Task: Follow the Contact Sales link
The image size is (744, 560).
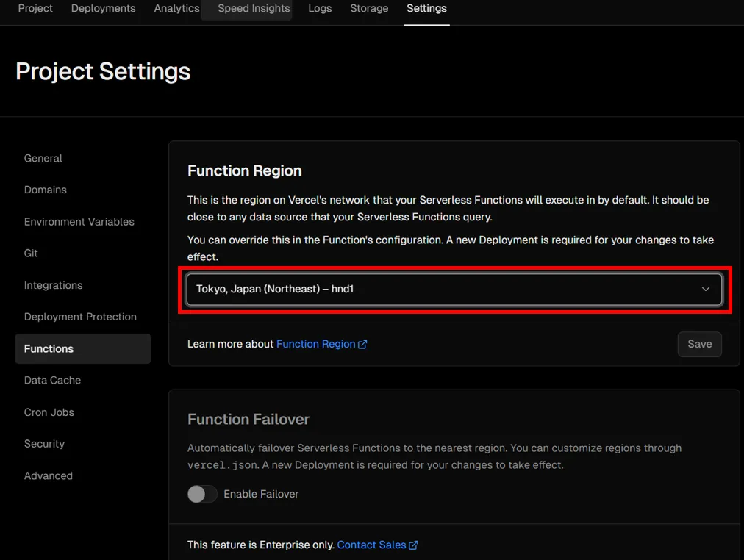Action: (371, 545)
